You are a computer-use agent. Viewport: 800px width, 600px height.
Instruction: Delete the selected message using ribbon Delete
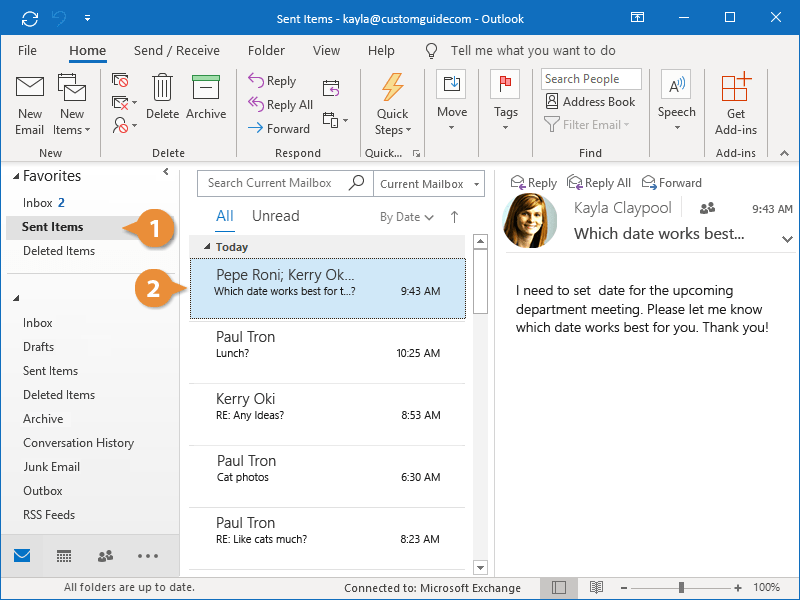click(x=162, y=97)
